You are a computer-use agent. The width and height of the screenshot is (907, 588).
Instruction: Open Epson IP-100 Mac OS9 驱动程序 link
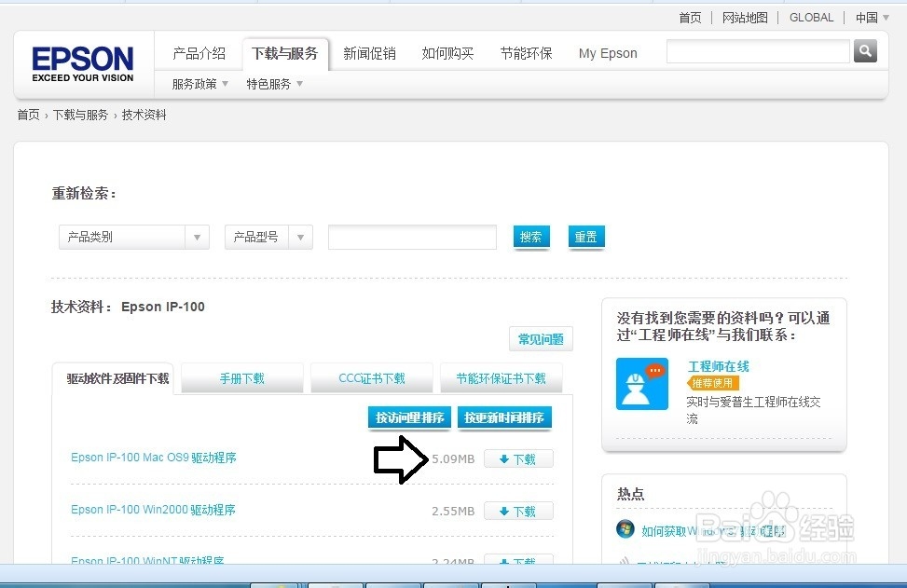pos(153,458)
